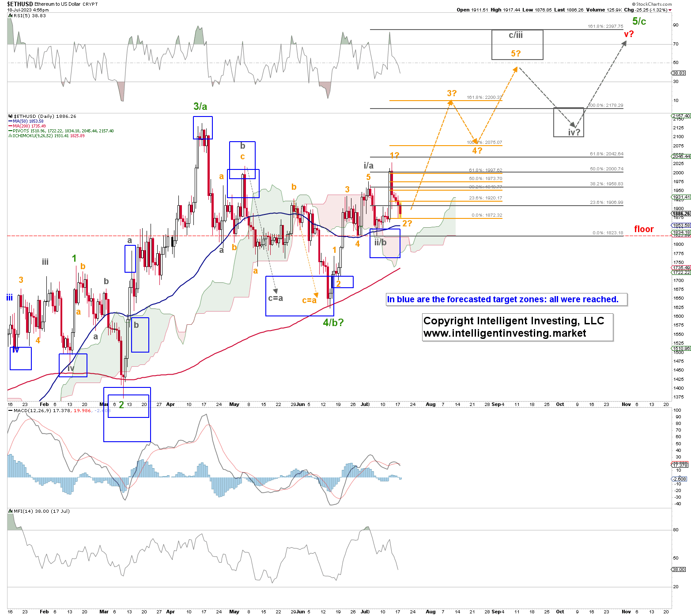The height and width of the screenshot is (616, 691).
Task: Click the 0.0%: 1823.18 Fibonacci label
Action: [608, 233]
